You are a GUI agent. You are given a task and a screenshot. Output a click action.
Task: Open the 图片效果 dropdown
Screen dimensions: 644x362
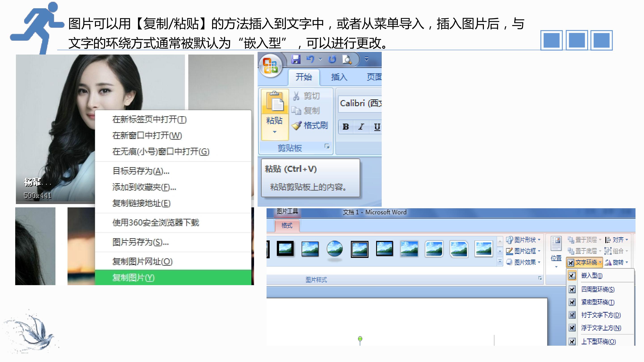[523, 262]
